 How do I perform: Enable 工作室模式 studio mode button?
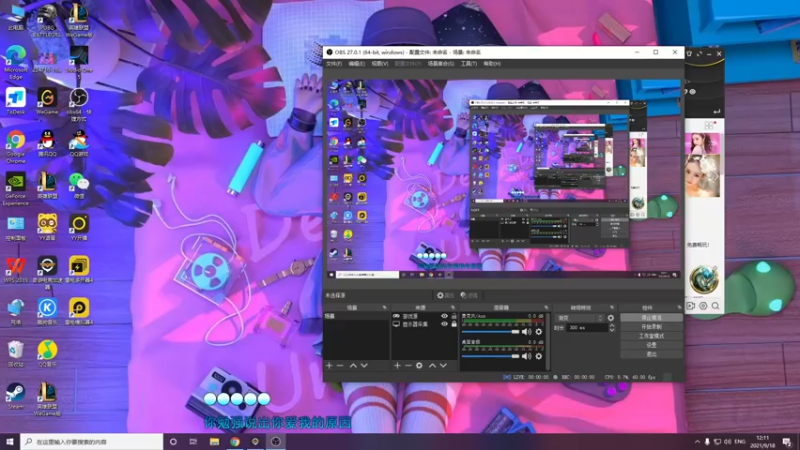tap(652, 336)
